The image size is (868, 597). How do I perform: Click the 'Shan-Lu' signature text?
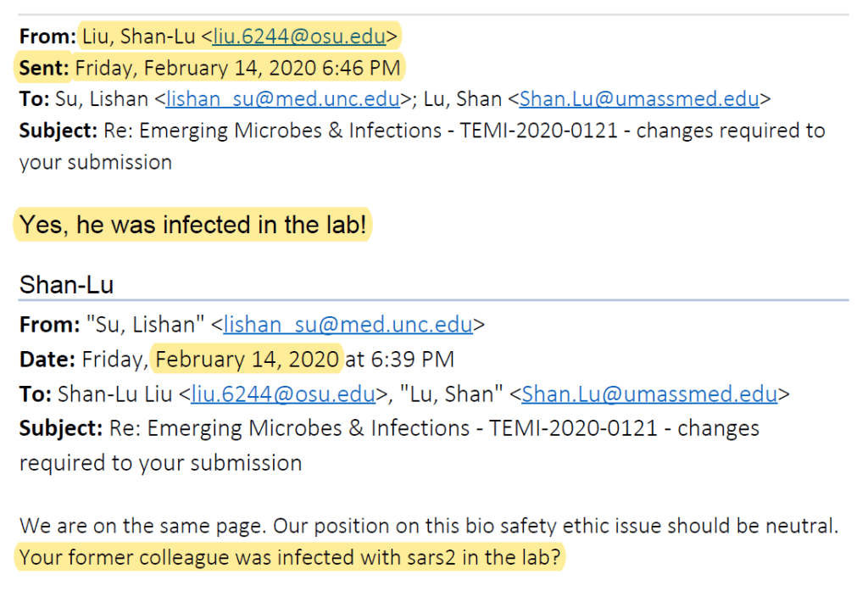click(66, 285)
